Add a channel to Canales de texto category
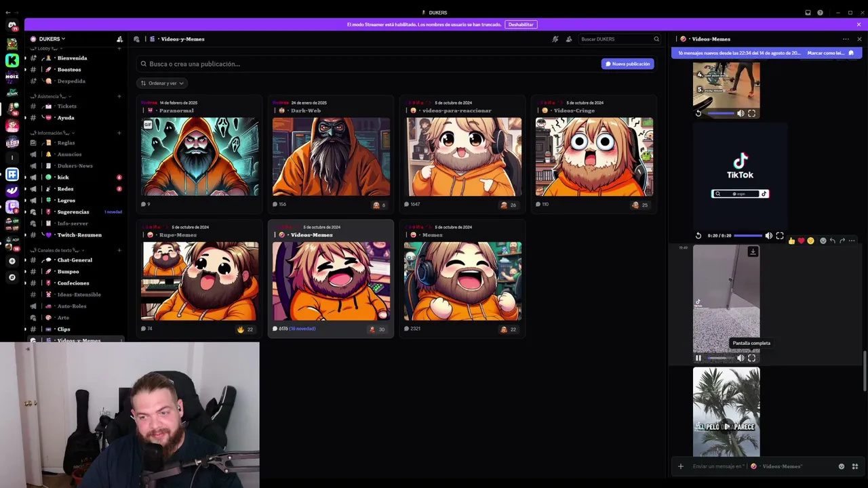 click(x=119, y=250)
